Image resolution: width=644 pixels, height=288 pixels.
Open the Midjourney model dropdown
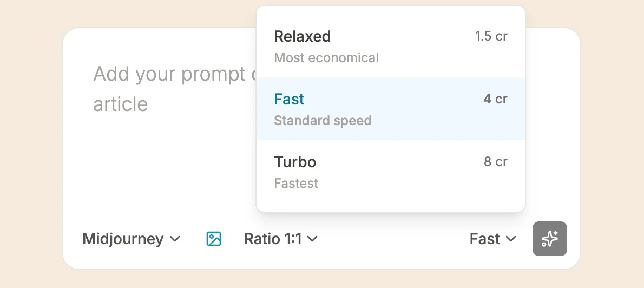131,239
